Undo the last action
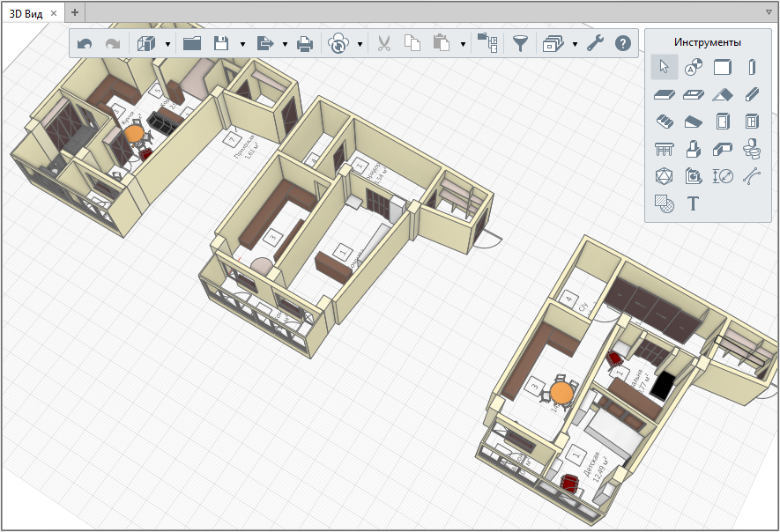The height and width of the screenshot is (532, 780). (85, 44)
